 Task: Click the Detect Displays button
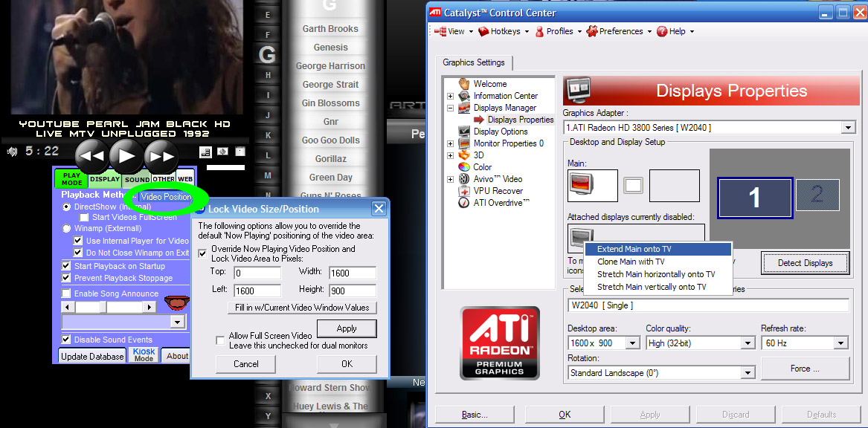[805, 262]
